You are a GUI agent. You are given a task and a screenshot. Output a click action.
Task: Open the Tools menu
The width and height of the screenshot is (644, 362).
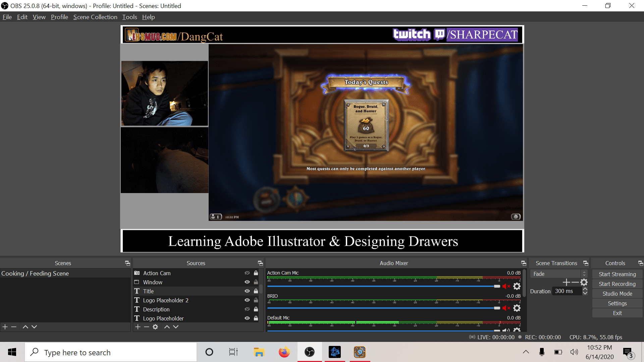[129, 17]
